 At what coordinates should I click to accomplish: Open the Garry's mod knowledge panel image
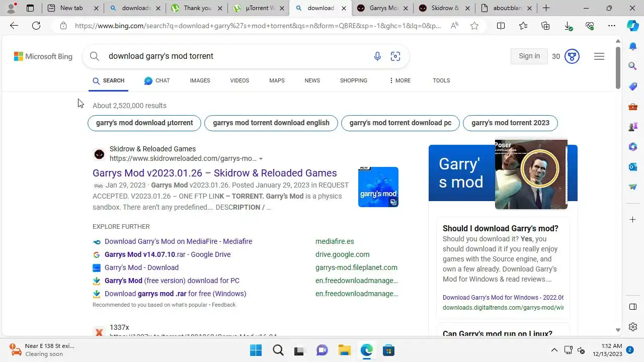(x=531, y=174)
